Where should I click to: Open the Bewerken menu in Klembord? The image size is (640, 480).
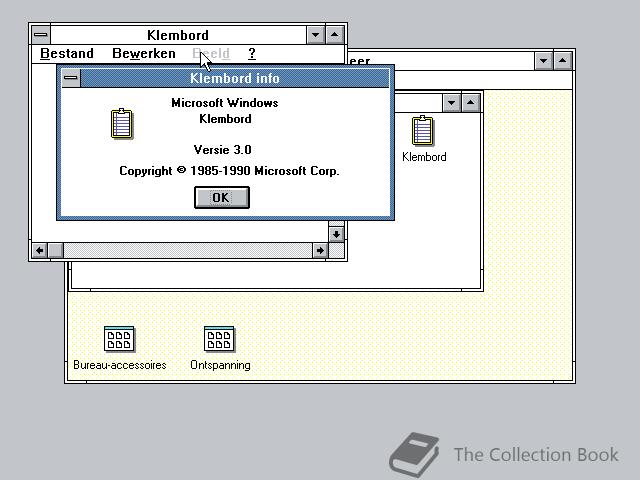[144, 53]
